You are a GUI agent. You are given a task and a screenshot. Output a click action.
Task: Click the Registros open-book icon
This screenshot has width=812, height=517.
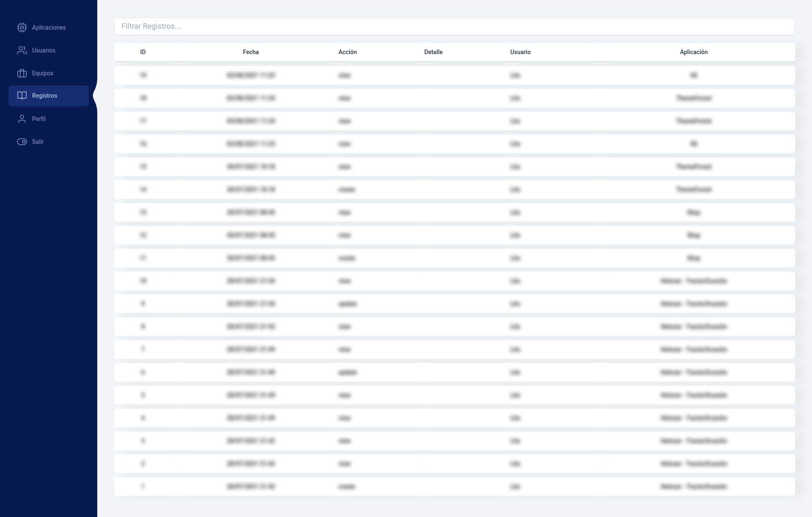[x=22, y=96]
